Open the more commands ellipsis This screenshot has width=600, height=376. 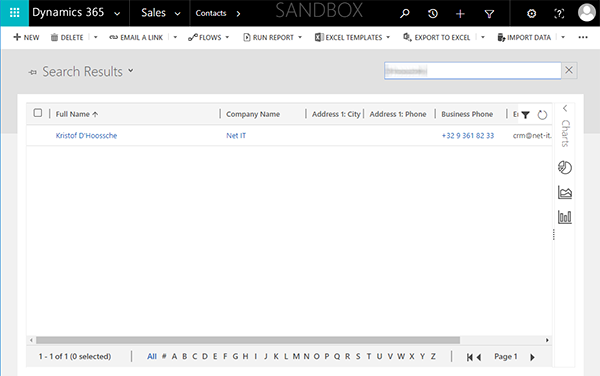(583, 37)
